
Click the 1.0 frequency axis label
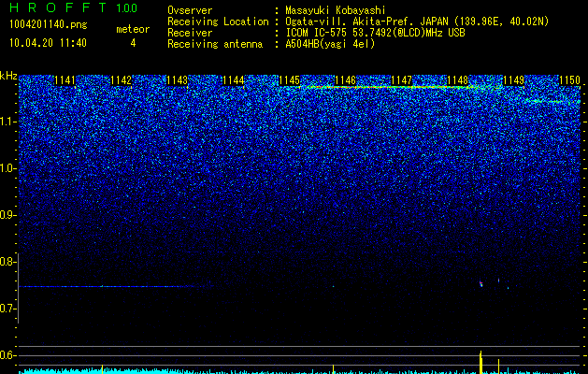coord(8,168)
